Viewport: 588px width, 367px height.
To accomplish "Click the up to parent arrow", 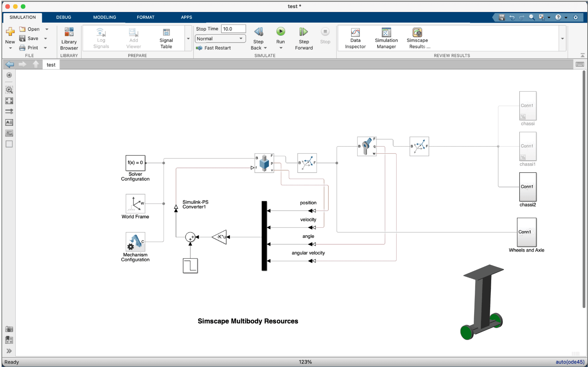I will 36,64.
